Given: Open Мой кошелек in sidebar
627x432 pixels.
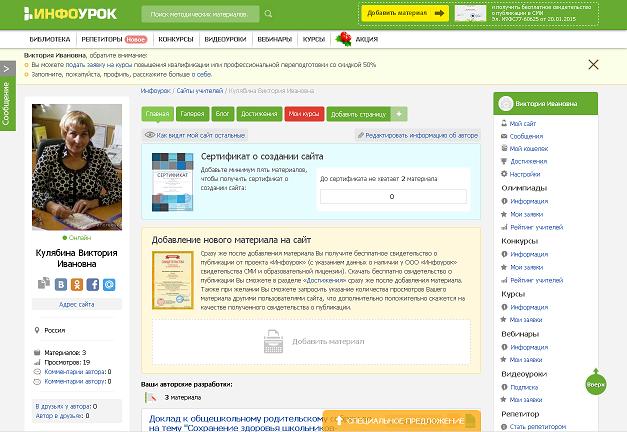Looking at the screenshot, I should (x=529, y=148).
